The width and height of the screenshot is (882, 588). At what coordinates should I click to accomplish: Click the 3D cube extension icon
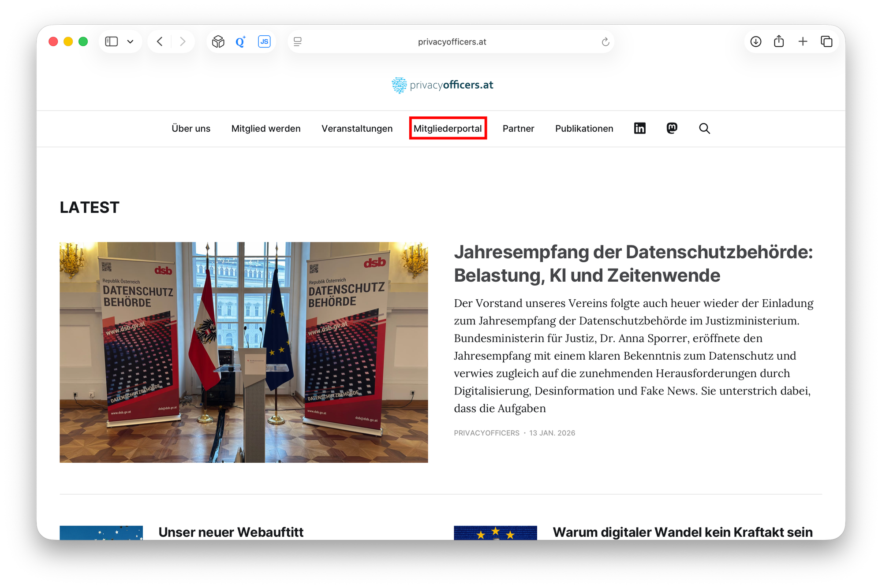coord(218,41)
